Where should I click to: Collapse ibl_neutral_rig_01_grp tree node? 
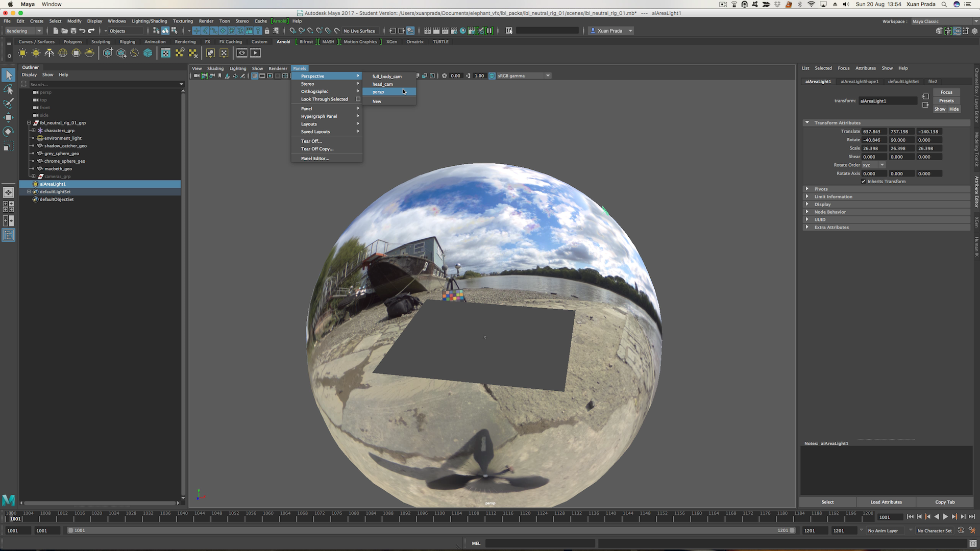point(29,123)
